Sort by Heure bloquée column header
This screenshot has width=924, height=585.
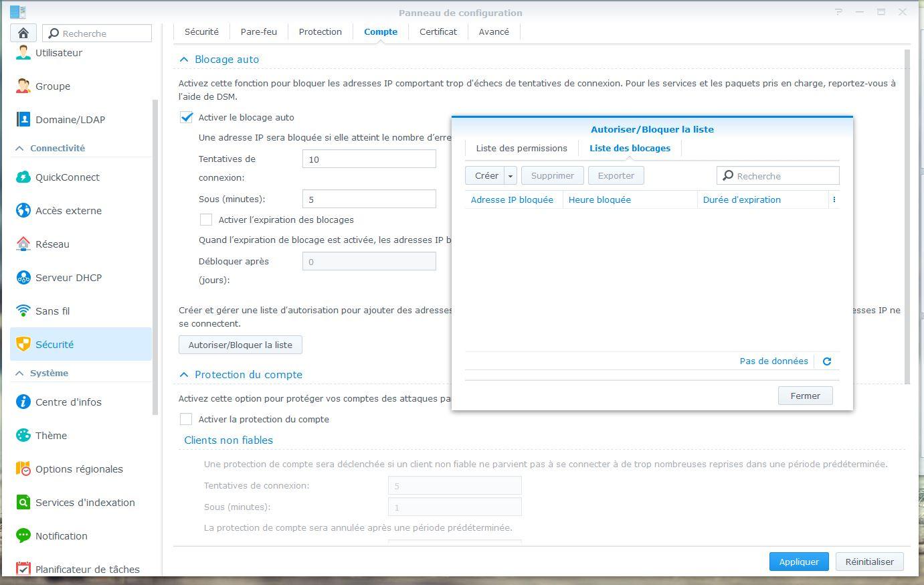point(630,199)
